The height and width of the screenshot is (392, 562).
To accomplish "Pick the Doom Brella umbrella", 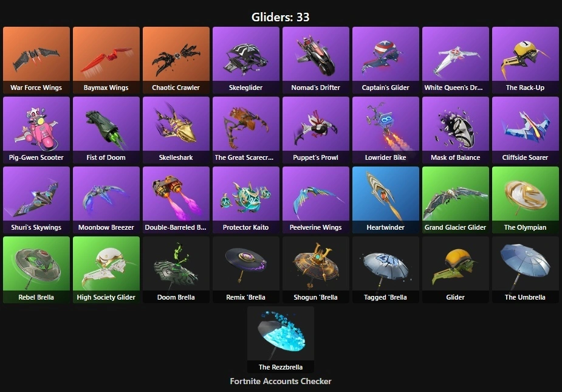I will tap(176, 270).
